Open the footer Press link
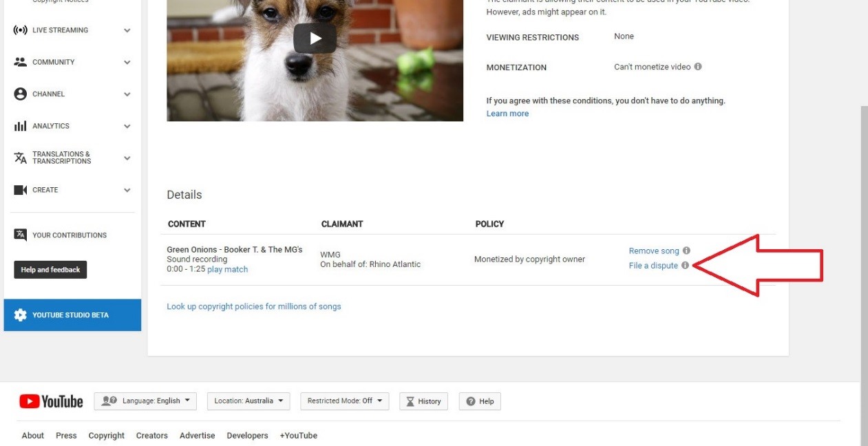The height and width of the screenshot is (446, 868). tap(66, 436)
